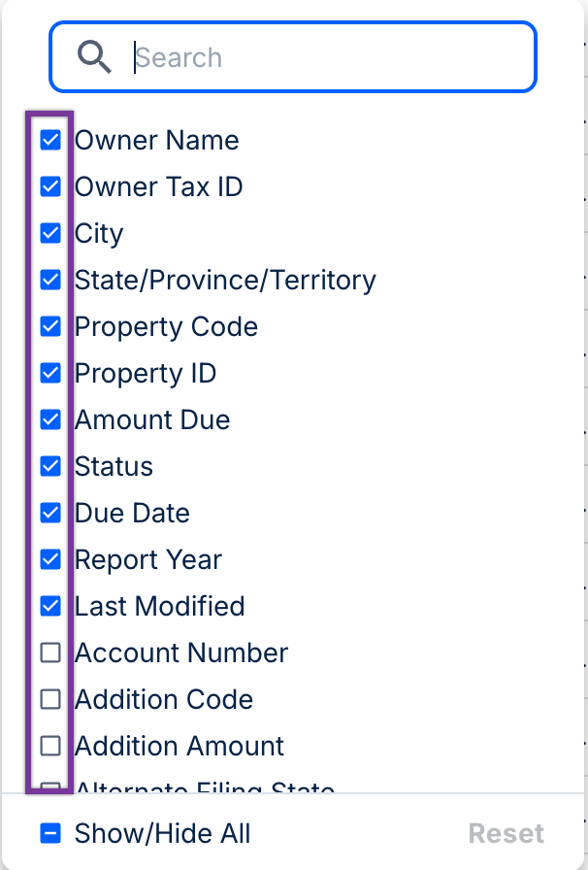Hide the Status column checkbox
The image size is (588, 870).
tap(50, 466)
